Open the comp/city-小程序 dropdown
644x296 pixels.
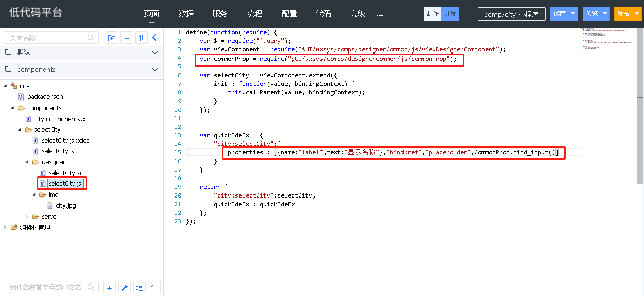pyautogui.click(x=512, y=14)
